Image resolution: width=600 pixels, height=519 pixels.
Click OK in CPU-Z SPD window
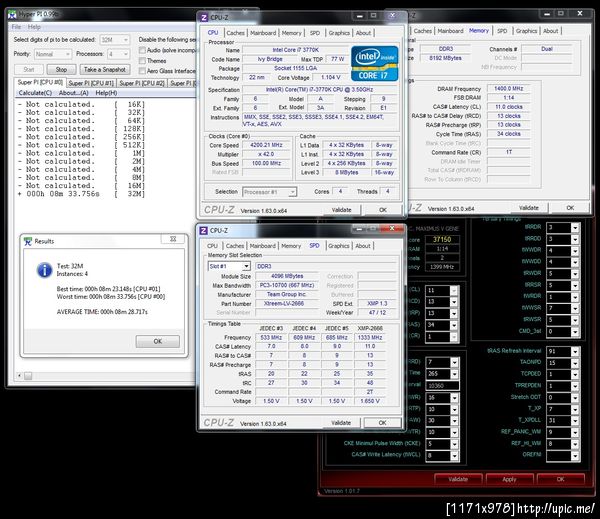[382, 423]
